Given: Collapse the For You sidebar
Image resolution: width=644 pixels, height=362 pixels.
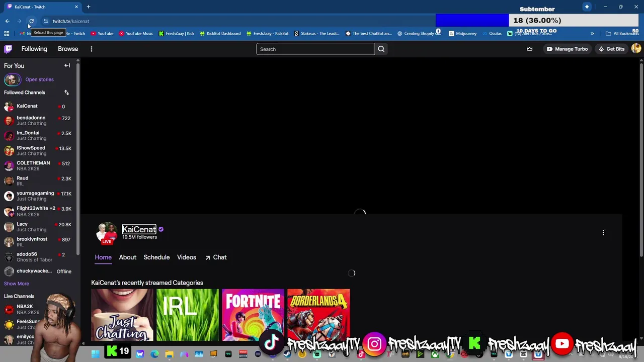Looking at the screenshot, I should click(x=67, y=65).
